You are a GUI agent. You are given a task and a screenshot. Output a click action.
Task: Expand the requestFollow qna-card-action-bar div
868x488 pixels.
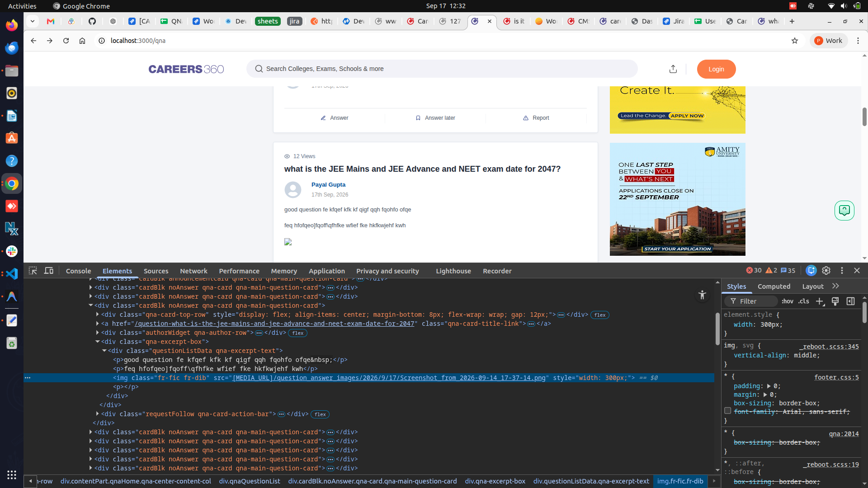[x=97, y=414]
